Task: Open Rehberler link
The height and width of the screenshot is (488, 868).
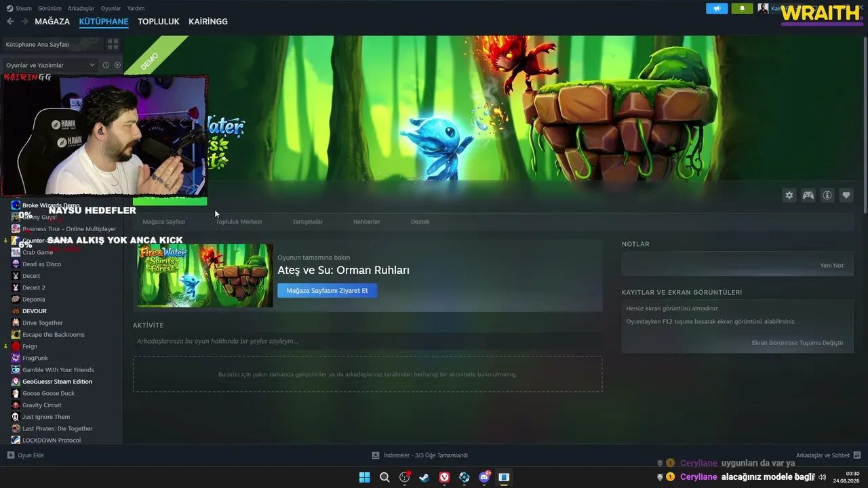Action: coord(367,222)
